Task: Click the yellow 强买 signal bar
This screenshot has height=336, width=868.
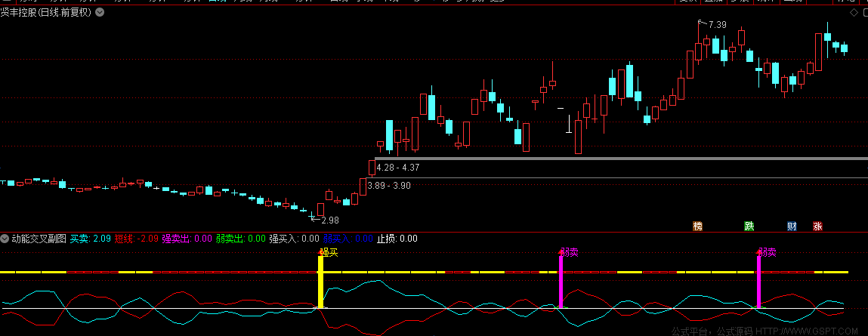Action: 320,282
